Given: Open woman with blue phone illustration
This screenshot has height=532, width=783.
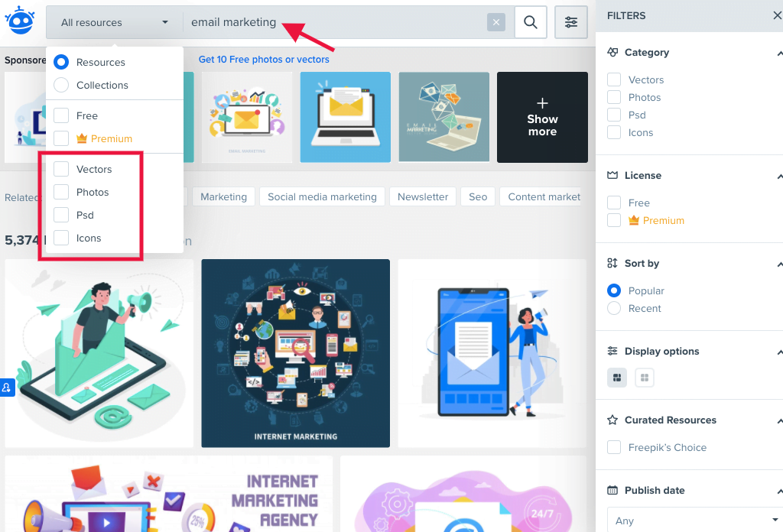Looking at the screenshot, I should tap(492, 353).
